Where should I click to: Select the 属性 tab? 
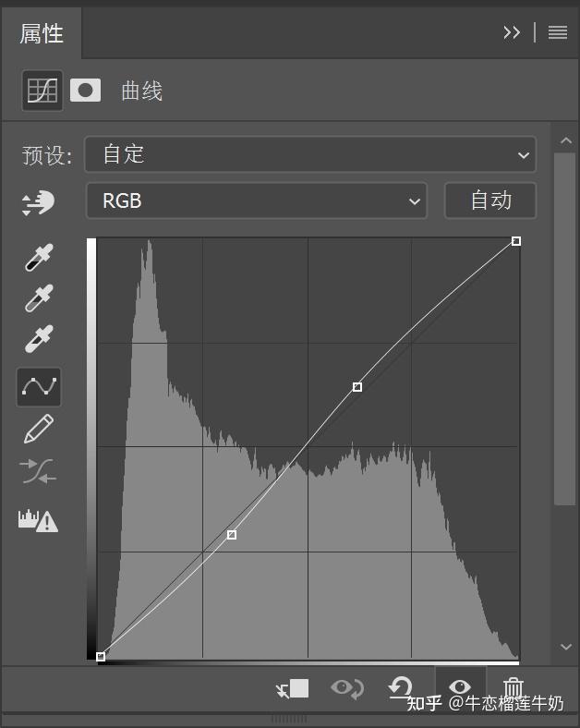tap(42, 33)
